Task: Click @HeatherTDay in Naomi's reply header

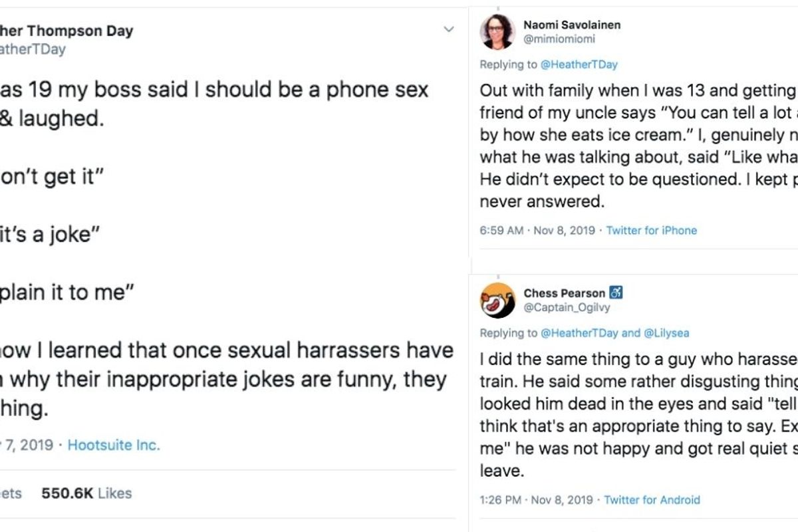Action: click(579, 65)
